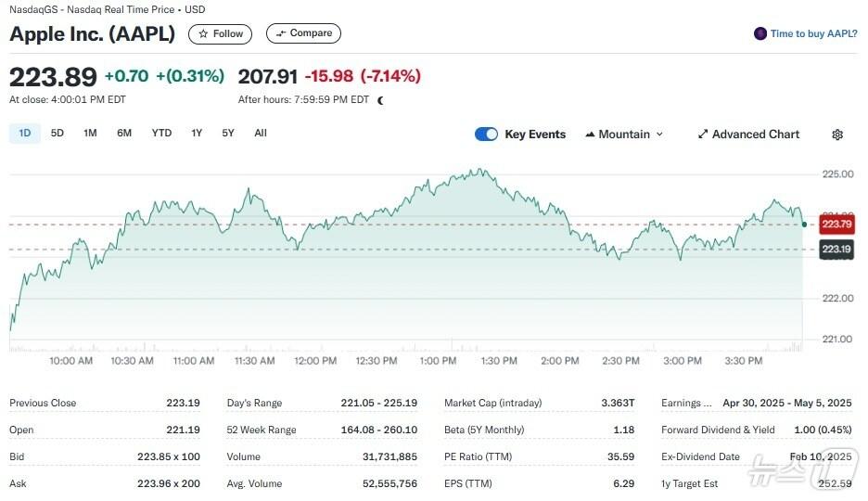Show the All time range

261,134
